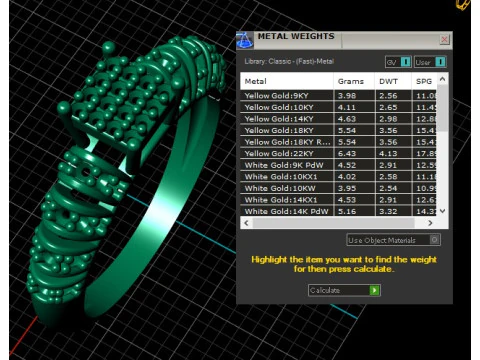
Task: Click the table scroll down arrow
Action: point(442,211)
